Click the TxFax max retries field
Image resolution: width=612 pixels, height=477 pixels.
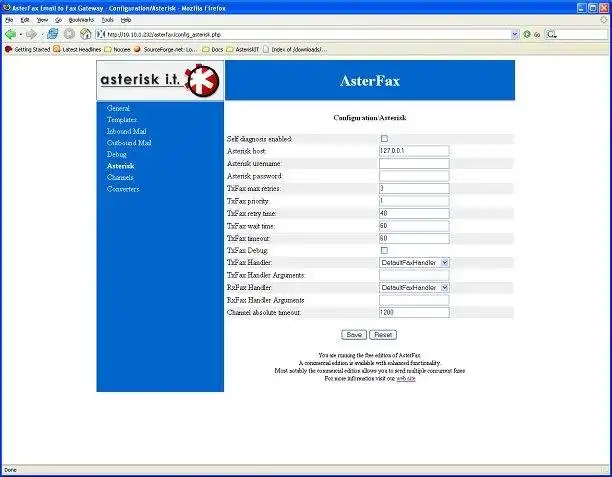pyautogui.click(x=414, y=188)
